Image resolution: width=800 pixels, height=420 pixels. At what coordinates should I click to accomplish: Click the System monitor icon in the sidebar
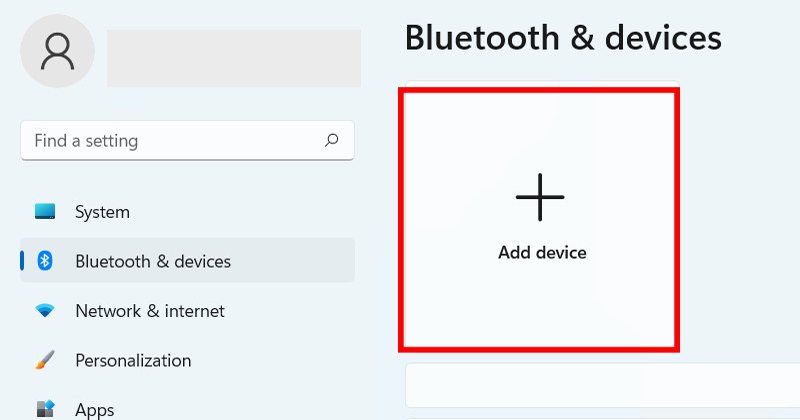click(45, 212)
